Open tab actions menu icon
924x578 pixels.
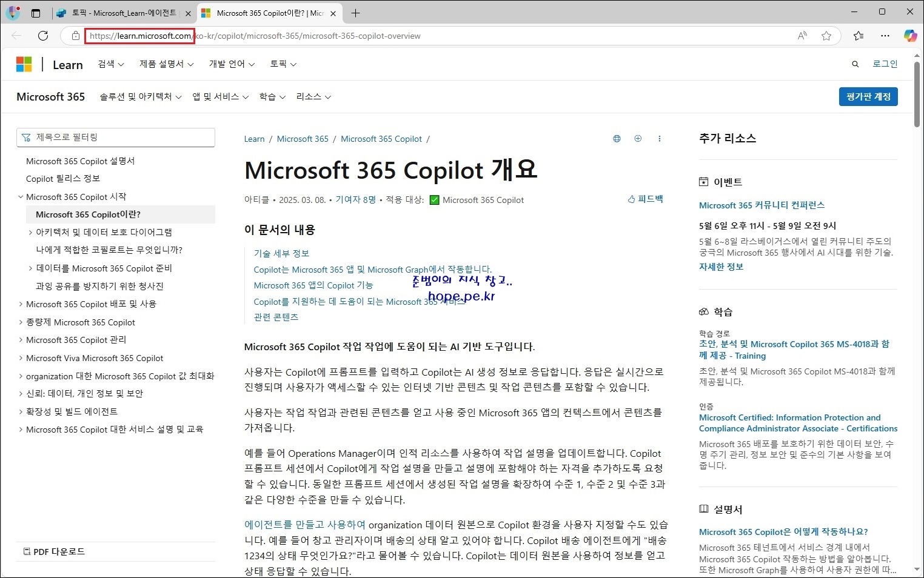coord(35,13)
